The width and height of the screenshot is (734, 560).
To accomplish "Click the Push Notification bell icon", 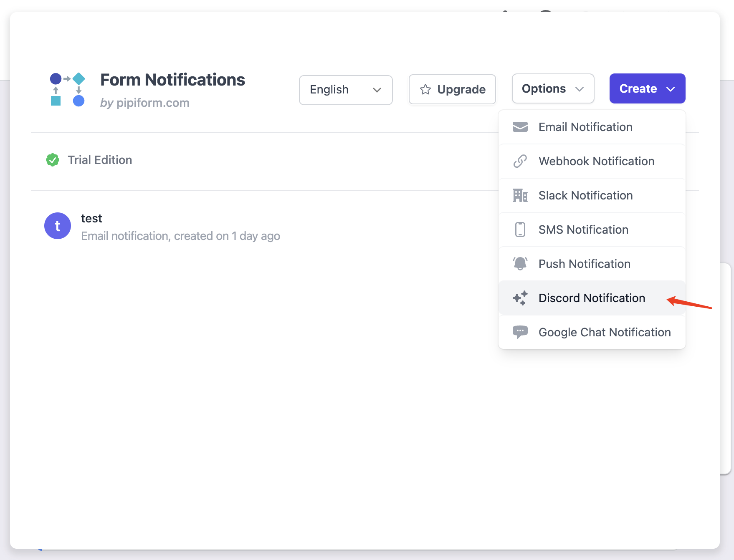I will [x=520, y=263].
